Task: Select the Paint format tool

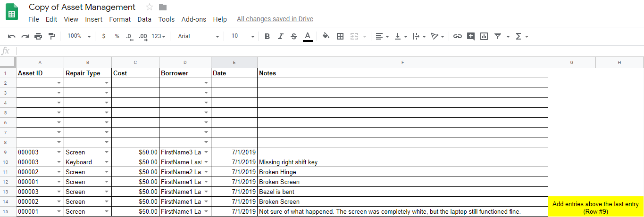Action: [51, 36]
